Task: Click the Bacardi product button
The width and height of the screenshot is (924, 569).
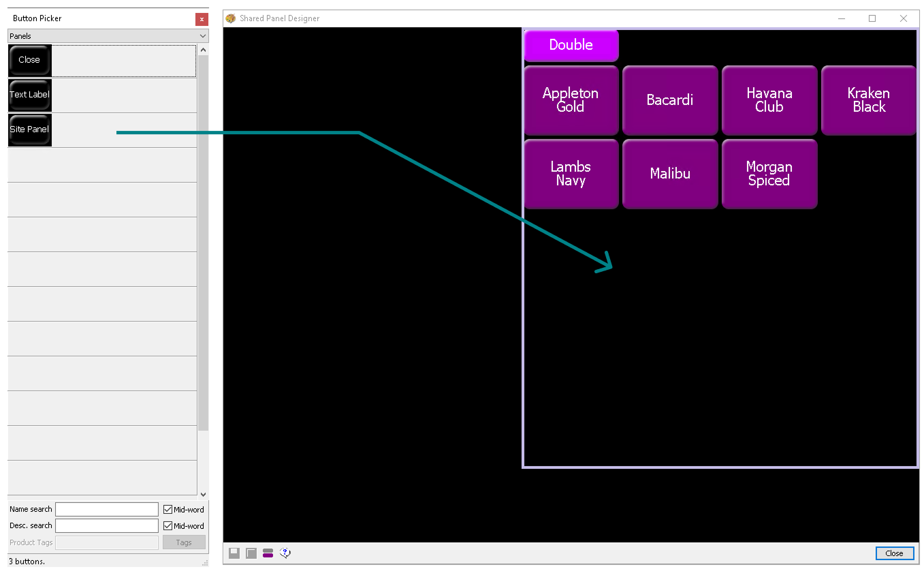Action: (x=670, y=100)
